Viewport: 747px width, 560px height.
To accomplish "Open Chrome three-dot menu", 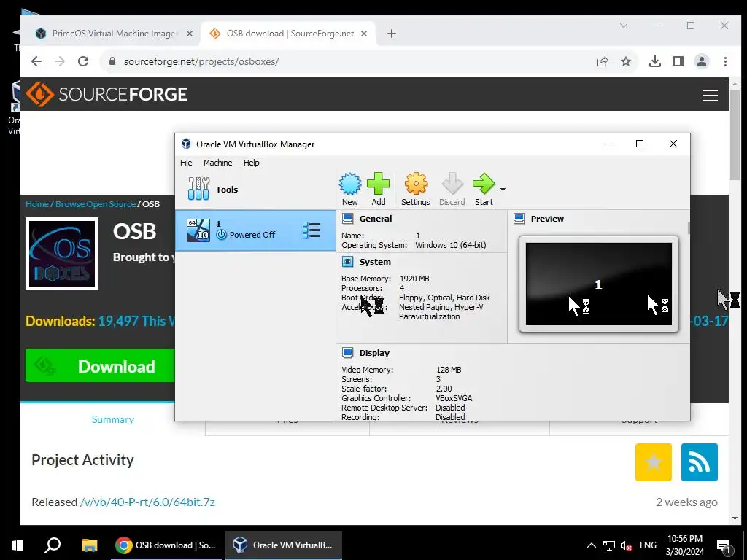I will coord(725,61).
